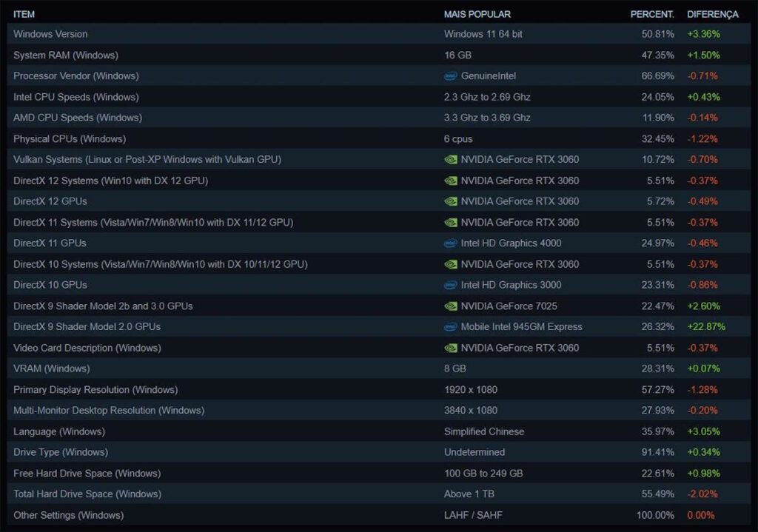Expand the System RAM (Windows) row
758x532 pixels.
378,55
